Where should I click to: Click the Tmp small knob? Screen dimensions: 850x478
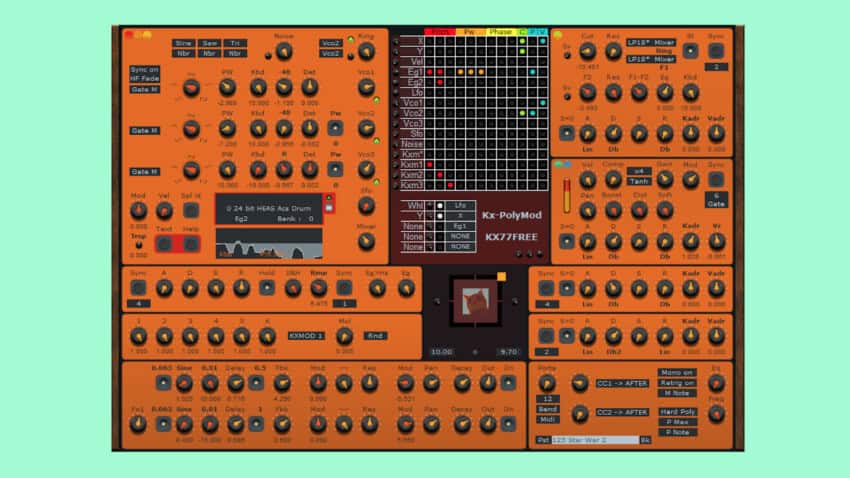point(139,245)
